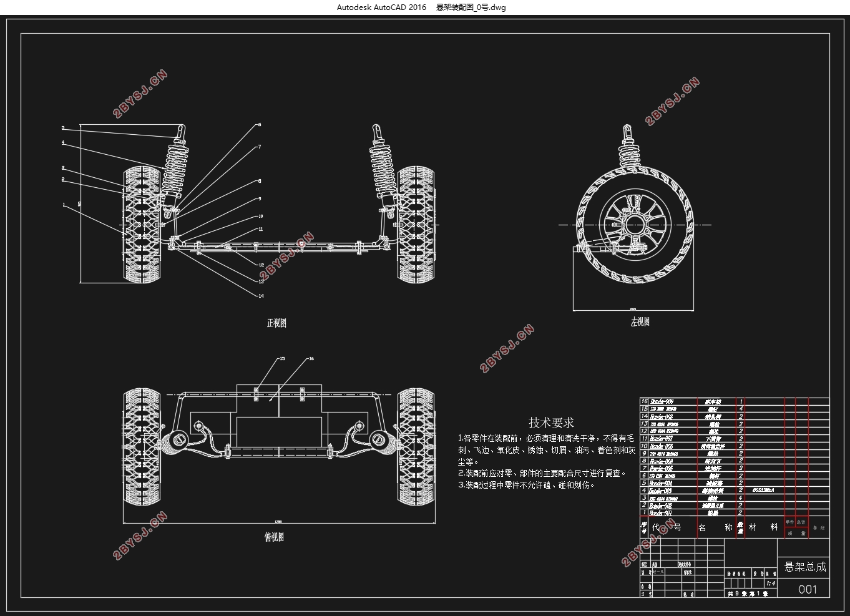Click the 左视图 left view label
Screen dimensions: 850x616
click(640, 322)
